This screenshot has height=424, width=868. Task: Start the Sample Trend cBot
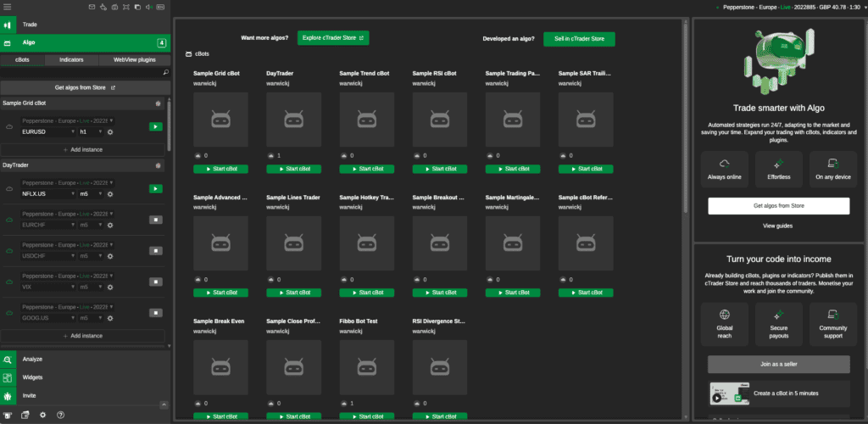(366, 169)
